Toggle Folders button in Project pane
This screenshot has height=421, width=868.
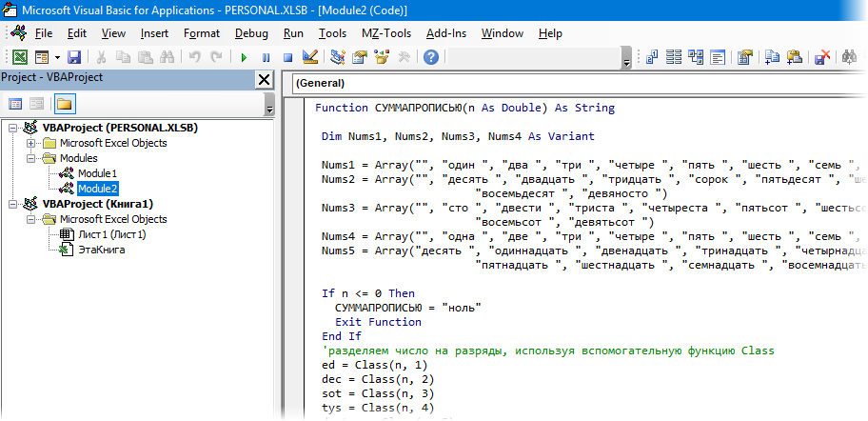pyautogui.click(x=65, y=104)
